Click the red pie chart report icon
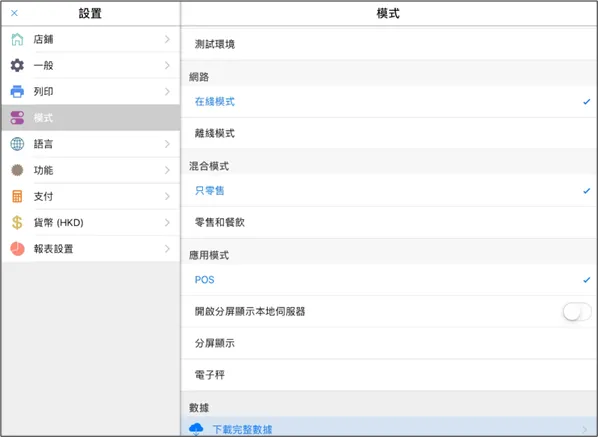The image size is (598, 437). [17, 249]
